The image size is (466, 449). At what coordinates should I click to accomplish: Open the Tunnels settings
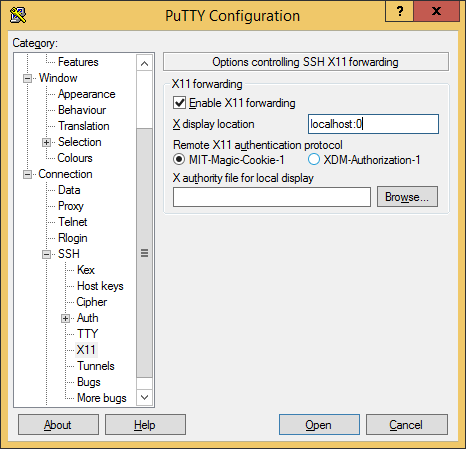tap(96, 366)
